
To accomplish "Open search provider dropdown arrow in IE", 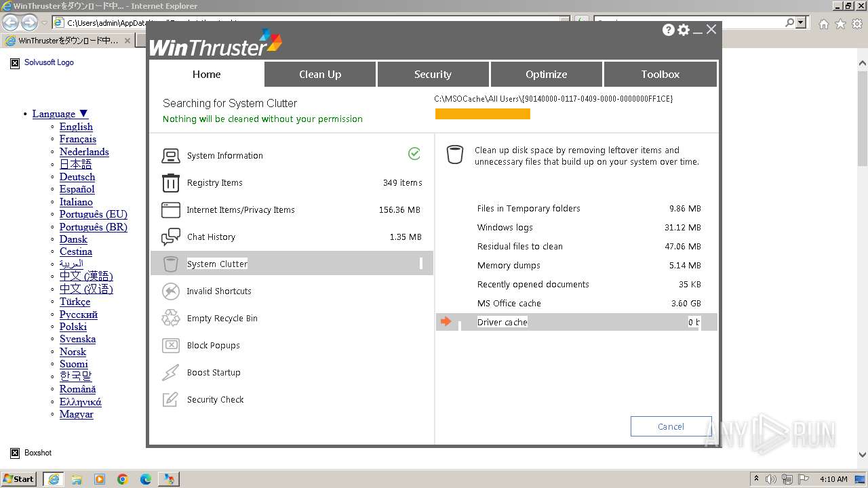I will pyautogui.click(x=802, y=22).
